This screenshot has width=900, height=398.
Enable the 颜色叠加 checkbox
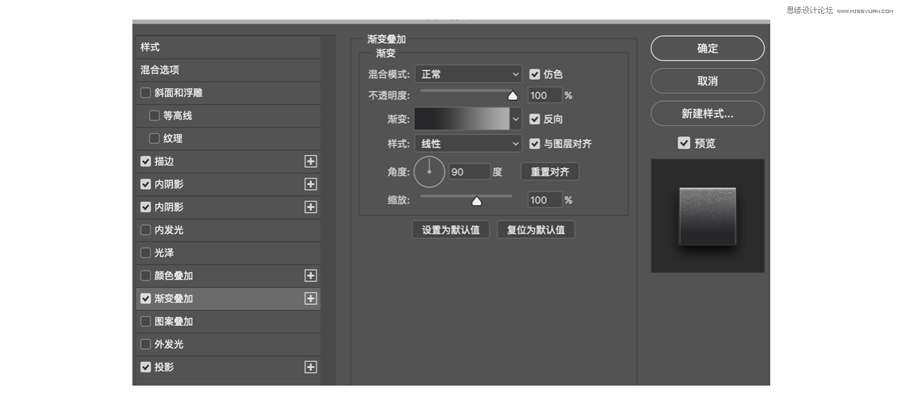point(146,276)
